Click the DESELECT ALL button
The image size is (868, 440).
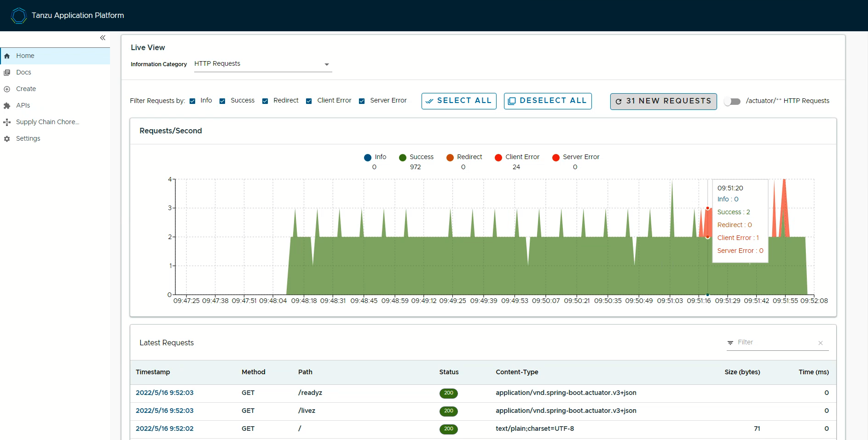coord(548,101)
